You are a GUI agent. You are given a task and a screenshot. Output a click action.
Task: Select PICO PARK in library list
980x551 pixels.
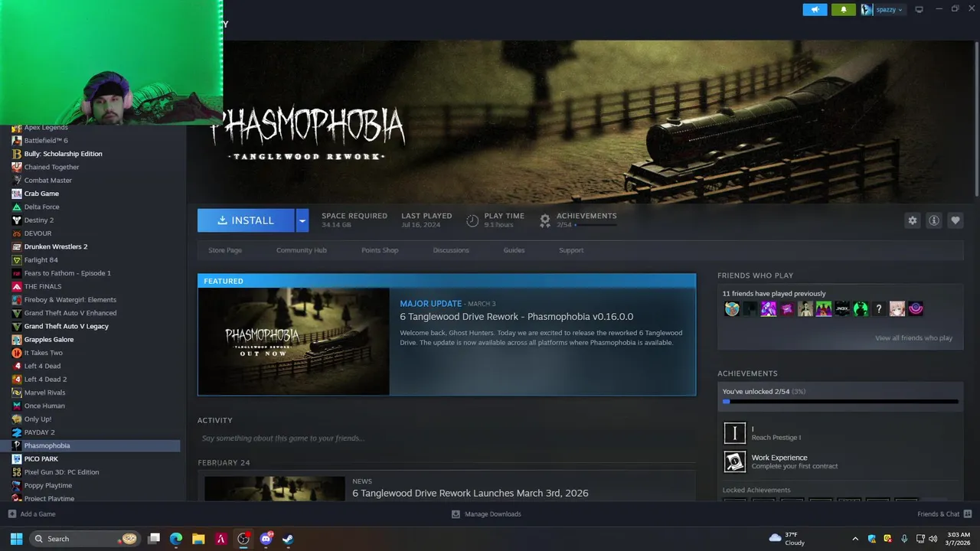pos(41,459)
